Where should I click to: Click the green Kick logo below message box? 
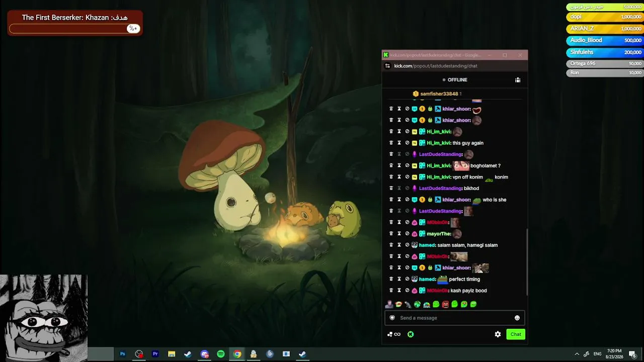[x=411, y=334]
